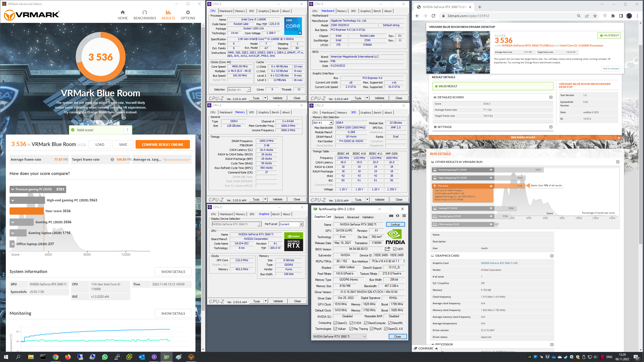
Task: Close the NVIDIA GeForce RTX 3060 Ti browser tab
Action: [x=470, y=7]
